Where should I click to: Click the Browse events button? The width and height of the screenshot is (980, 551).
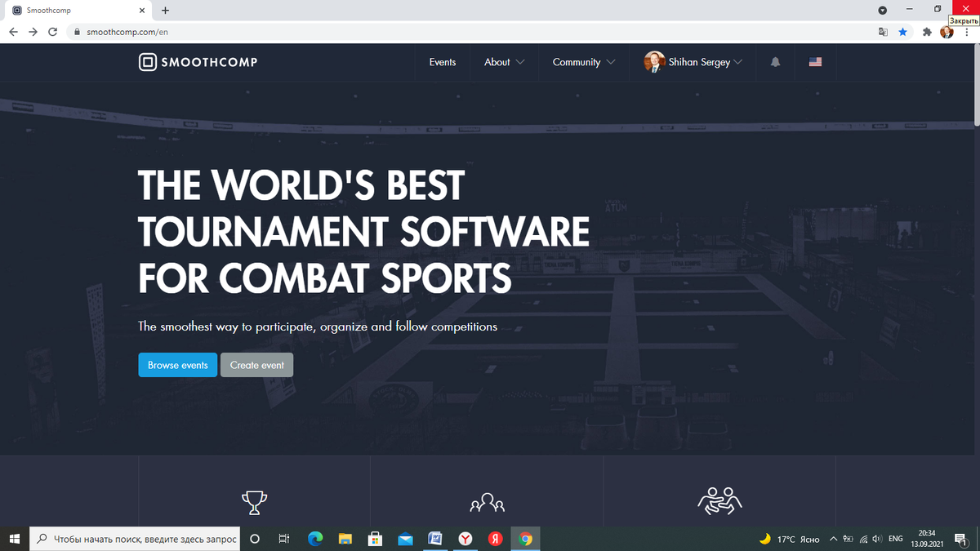177,365
